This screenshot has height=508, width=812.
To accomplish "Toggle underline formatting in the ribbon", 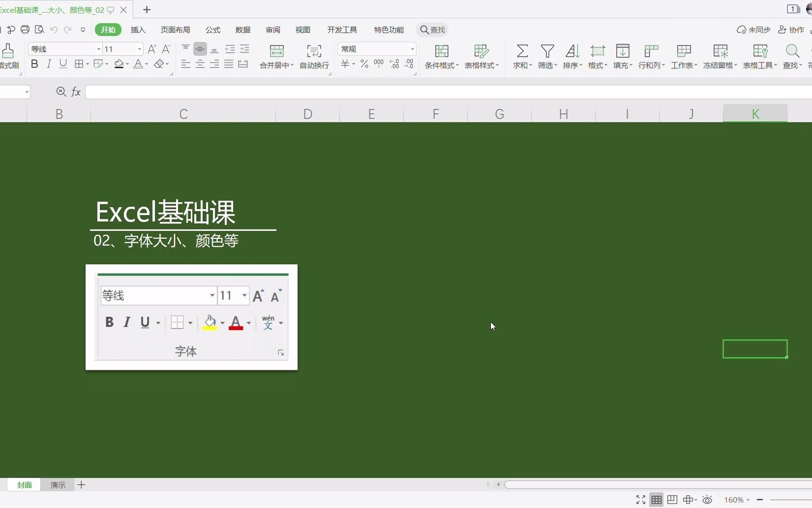I will click(x=63, y=64).
